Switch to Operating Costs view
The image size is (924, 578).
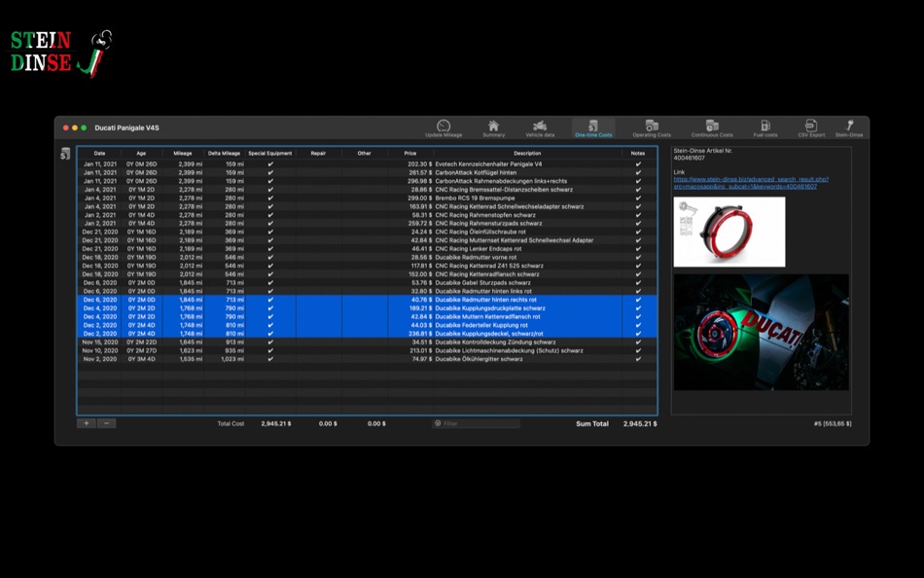pyautogui.click(x=652, y=128)
